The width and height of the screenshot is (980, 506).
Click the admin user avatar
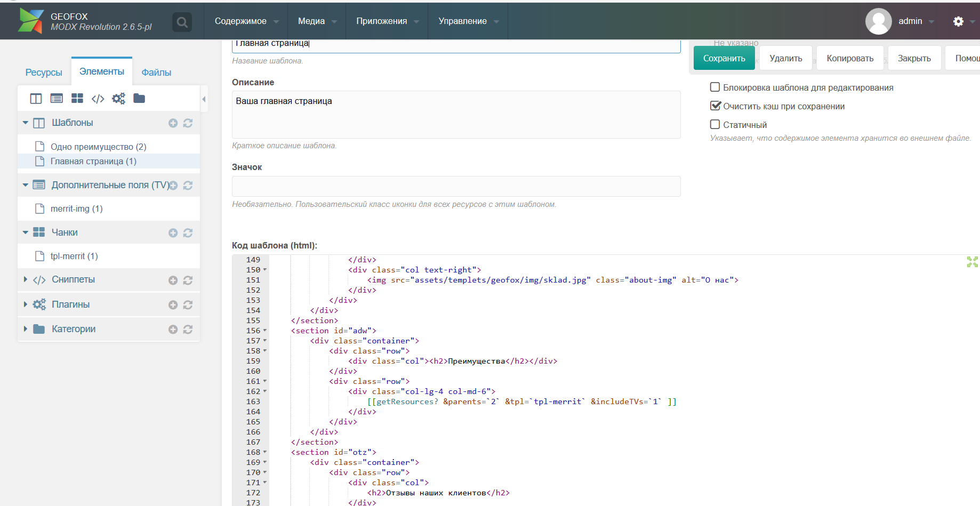(878, 21)
